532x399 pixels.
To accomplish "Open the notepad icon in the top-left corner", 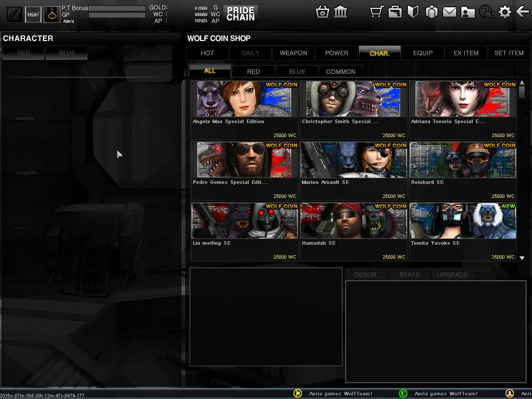I will (15, 15).
